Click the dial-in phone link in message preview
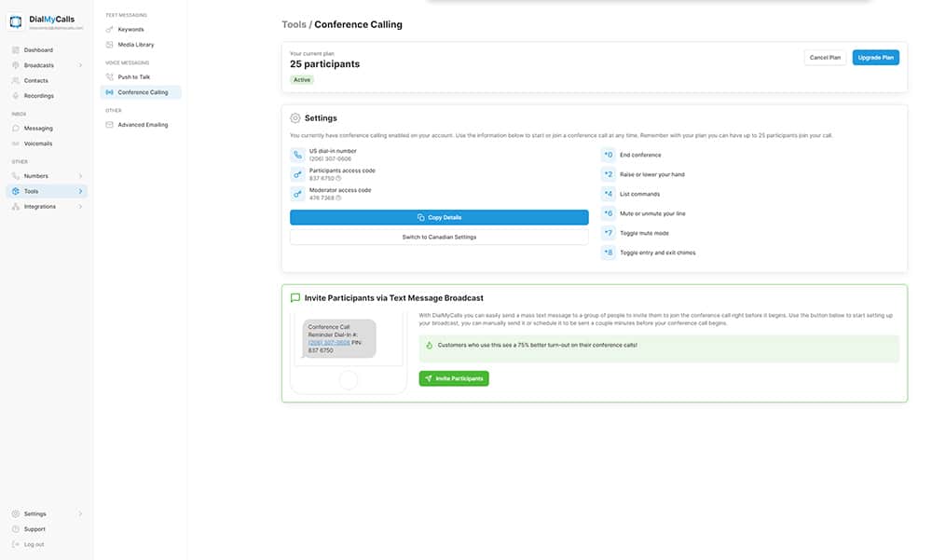 coord(329,342)
